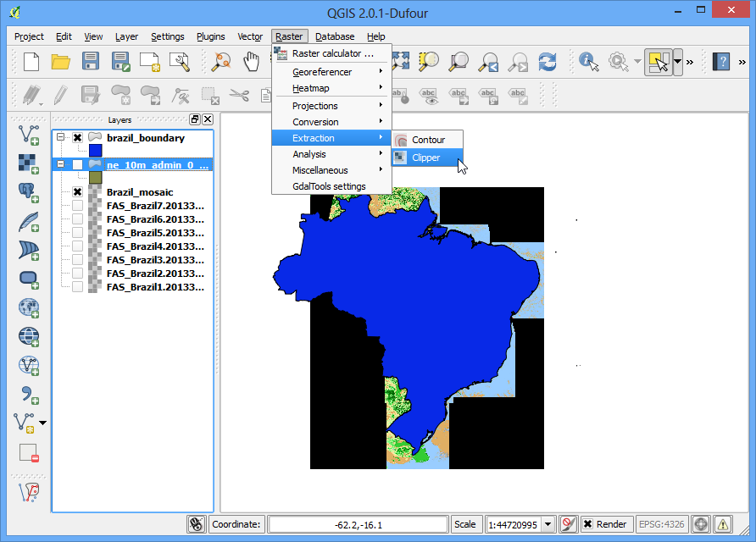The height and width of the screenshot is (542, 756).
Task: Select the Identify Features tool
Action: 588,62
